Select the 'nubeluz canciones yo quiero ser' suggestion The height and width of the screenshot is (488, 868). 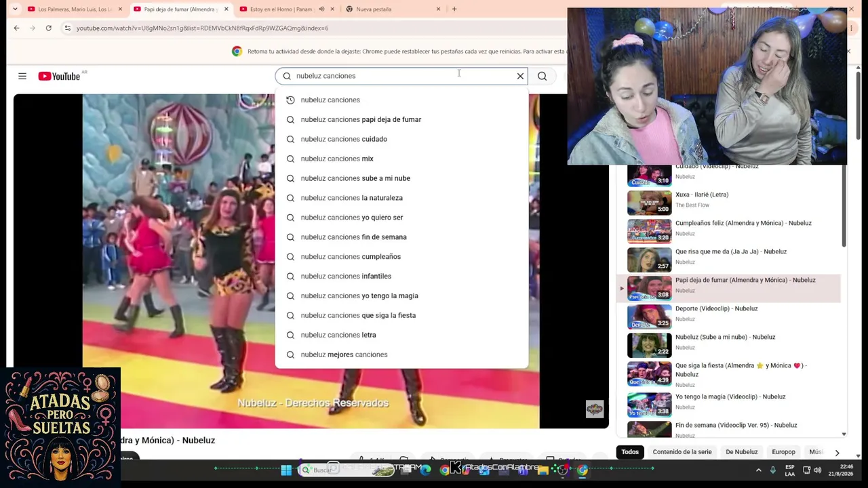tap(401, 218)
